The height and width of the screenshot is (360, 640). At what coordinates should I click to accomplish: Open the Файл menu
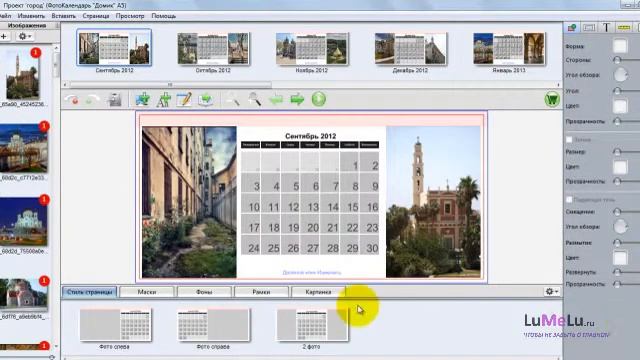(x=5, y=16)
